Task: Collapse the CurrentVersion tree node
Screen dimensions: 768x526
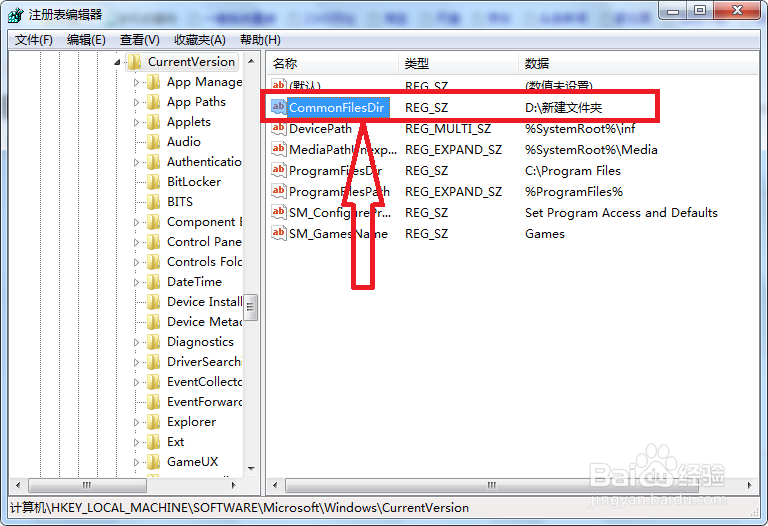Action: (x=117, y=62)
